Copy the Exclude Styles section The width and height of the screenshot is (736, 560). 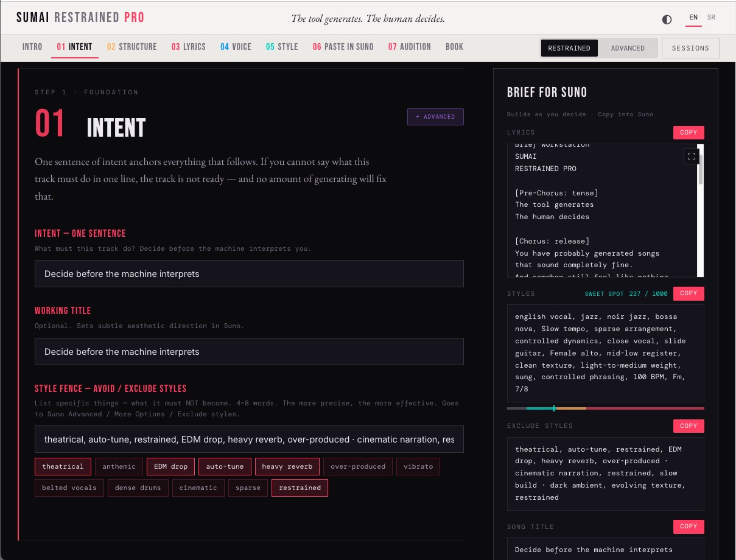coord(689,426)
